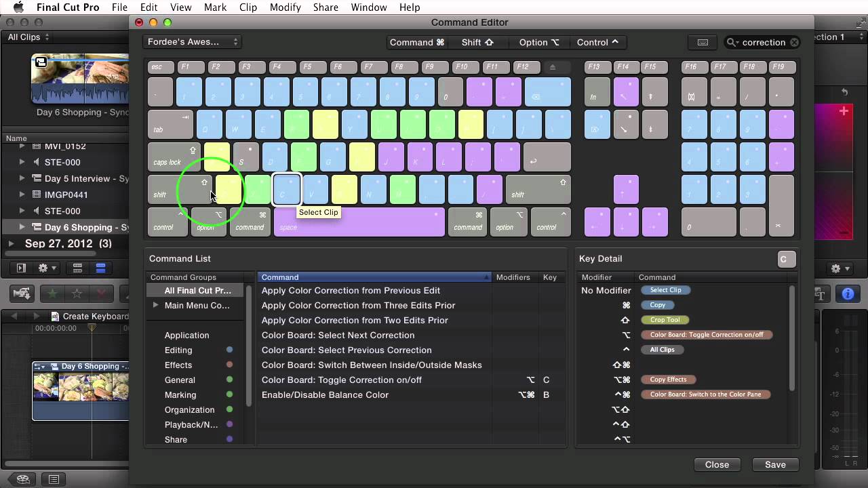Click the Select Clip command pill

(666, 290)
